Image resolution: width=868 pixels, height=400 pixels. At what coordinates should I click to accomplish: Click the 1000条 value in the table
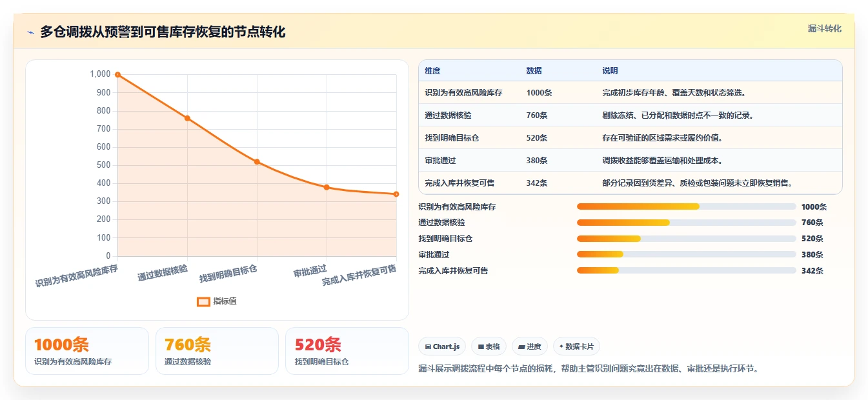tap(539, 93)
